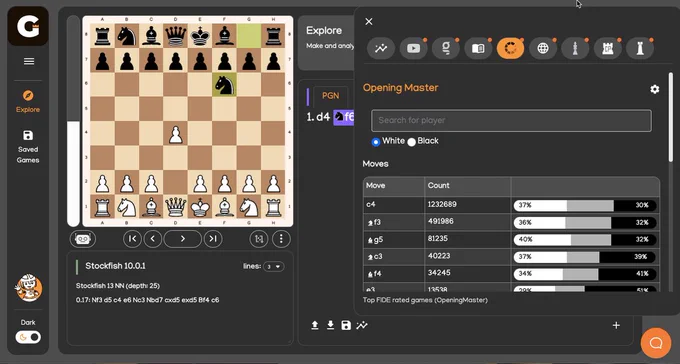680x364 pixels.
Task: Click Top FIDE rated games caption
Action: (x=425, y=300)
